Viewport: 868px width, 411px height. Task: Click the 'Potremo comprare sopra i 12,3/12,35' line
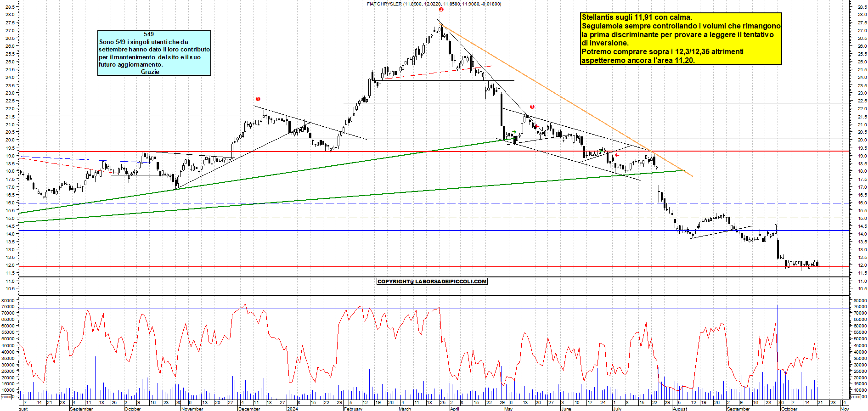[x=662, y=51]
